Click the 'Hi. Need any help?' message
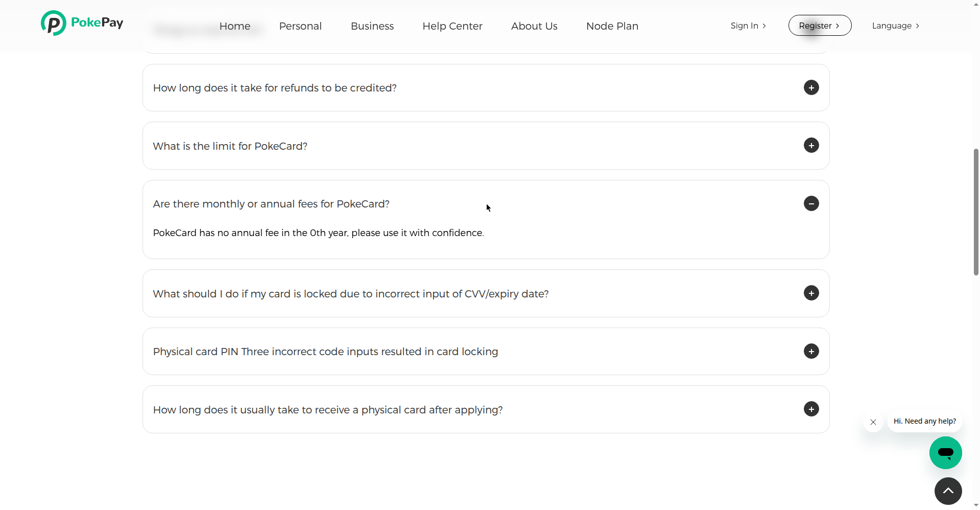Image resolution: width=980 pixels, height=510 pixels. 925,421
